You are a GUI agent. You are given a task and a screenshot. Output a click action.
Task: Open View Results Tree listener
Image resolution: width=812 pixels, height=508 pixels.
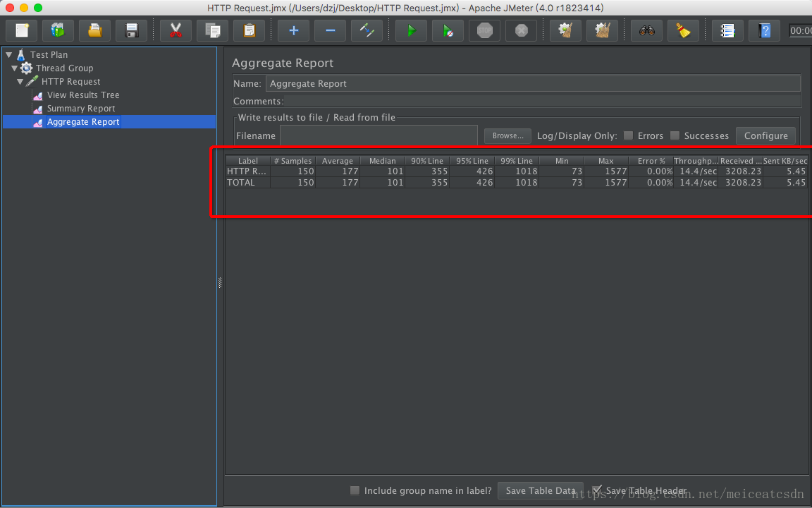pos(83,95)
